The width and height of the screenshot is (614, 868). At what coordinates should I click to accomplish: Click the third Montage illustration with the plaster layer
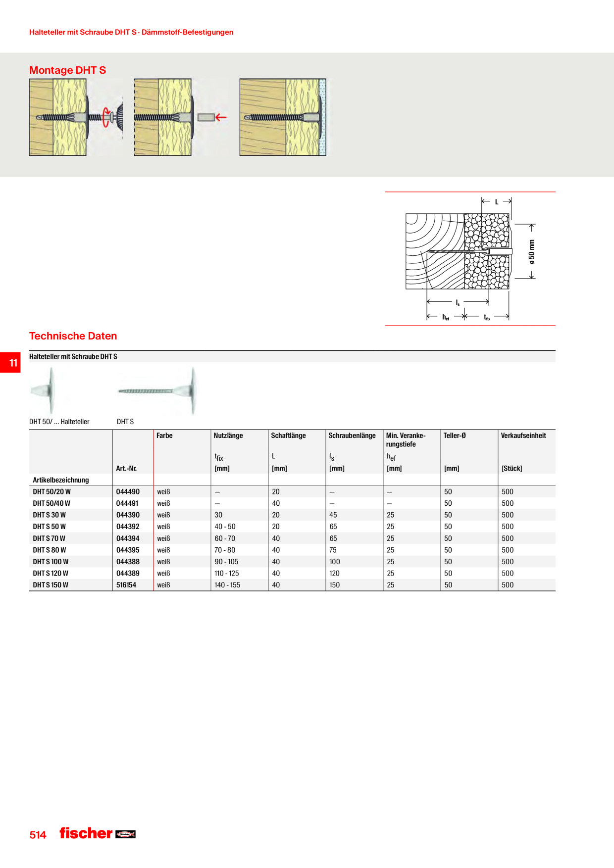(x=283, y=117)
